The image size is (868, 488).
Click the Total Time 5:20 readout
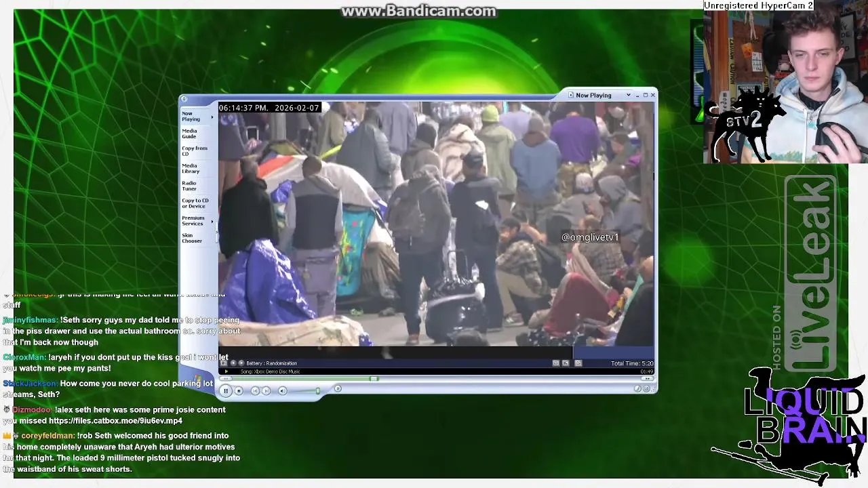click(632, 363)
